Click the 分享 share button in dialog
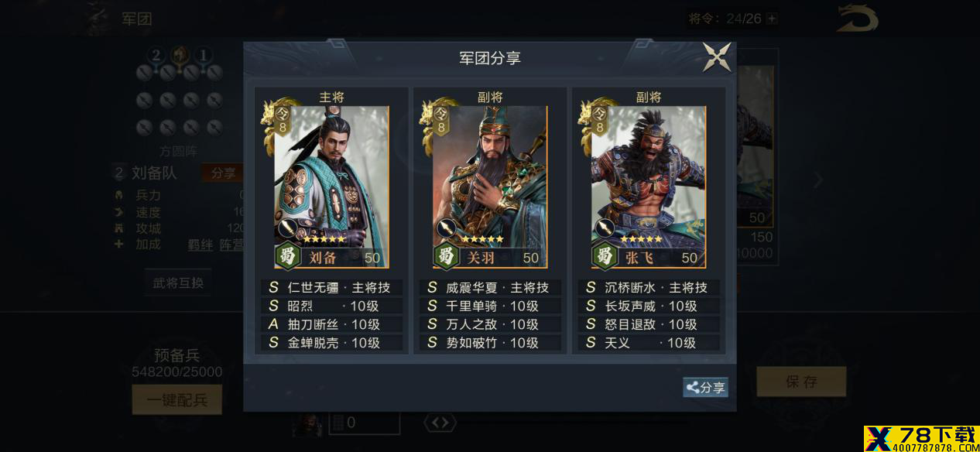Viewport: 980px width, 452px height. (x=705, y=388)
